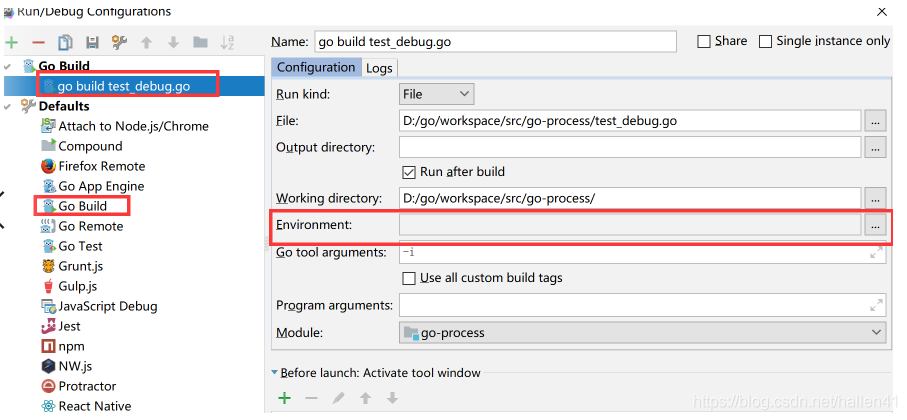Open the Run kind dropdown
The width and height of the screenshot is (907, 420).
coord(436,94)
